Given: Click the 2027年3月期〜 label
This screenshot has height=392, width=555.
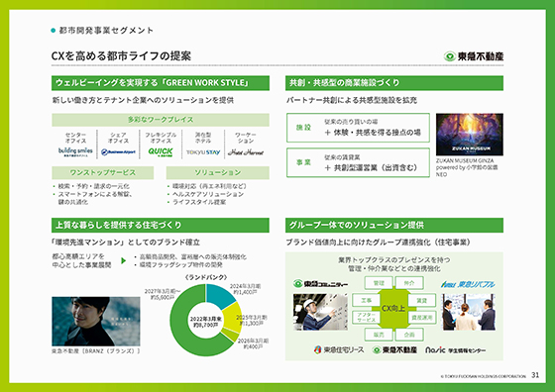Looking at the screenshot, I should tap(163, 294).
